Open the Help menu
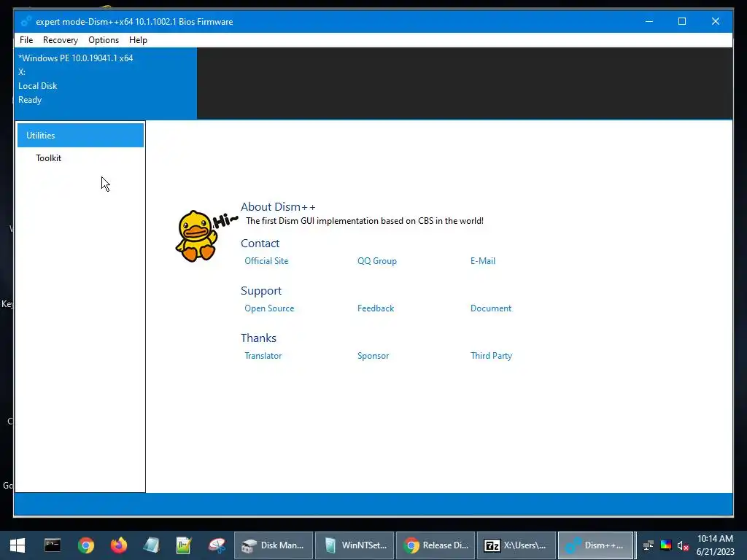This screenshot has height=560, width=747. click(138, 40)
